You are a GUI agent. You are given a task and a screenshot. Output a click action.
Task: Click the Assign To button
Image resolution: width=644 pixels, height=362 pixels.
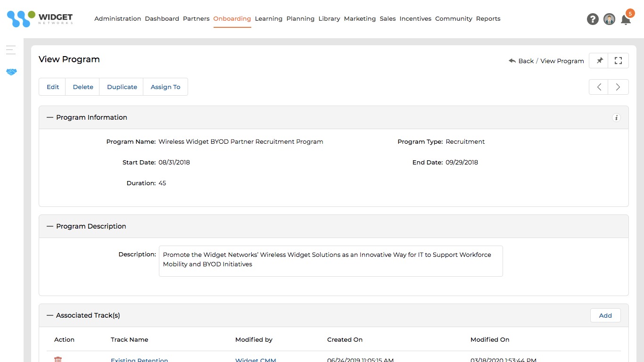(165, 87)
